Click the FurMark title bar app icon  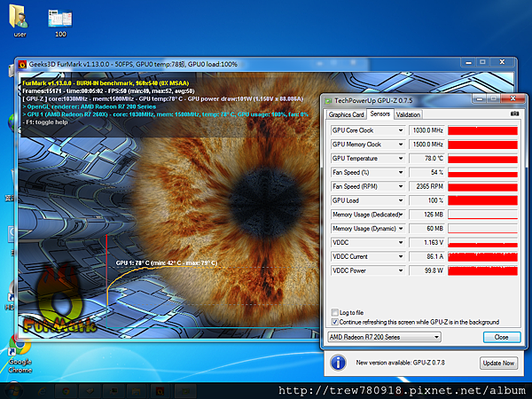22,64
